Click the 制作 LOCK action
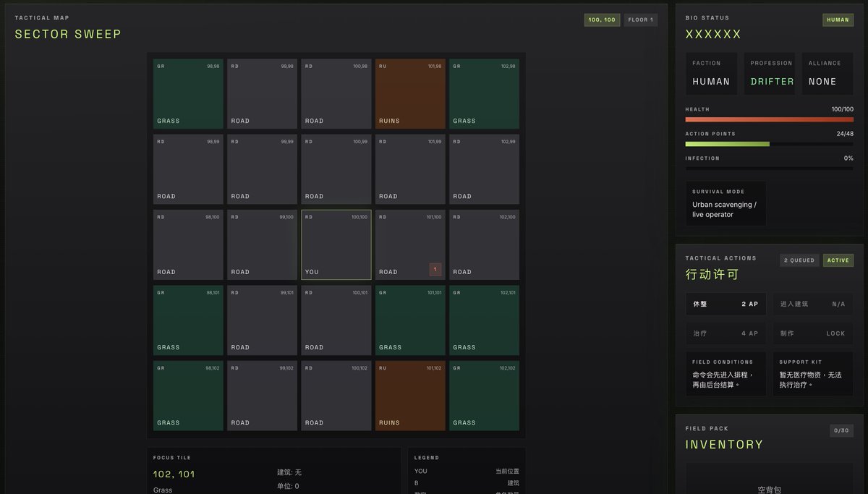The image size is (868, 494). pyautogui.click(x=812, y=333)
